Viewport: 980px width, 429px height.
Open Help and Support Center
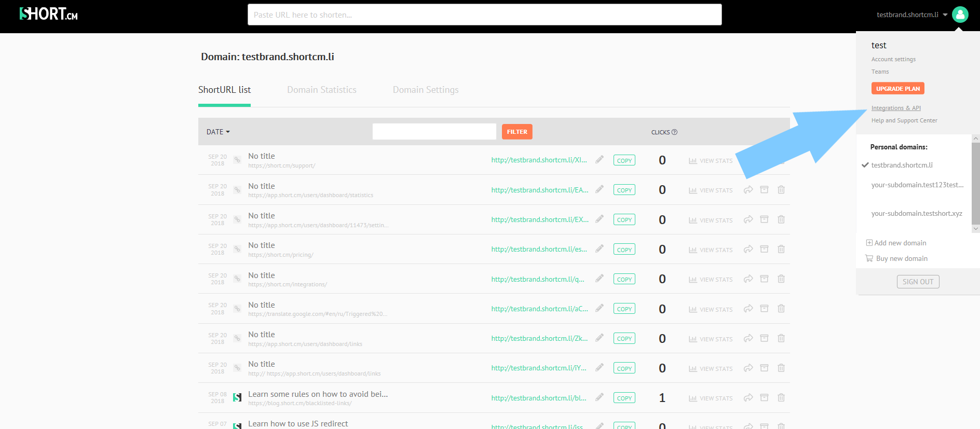pyautogui.click(x=904, y=120)
